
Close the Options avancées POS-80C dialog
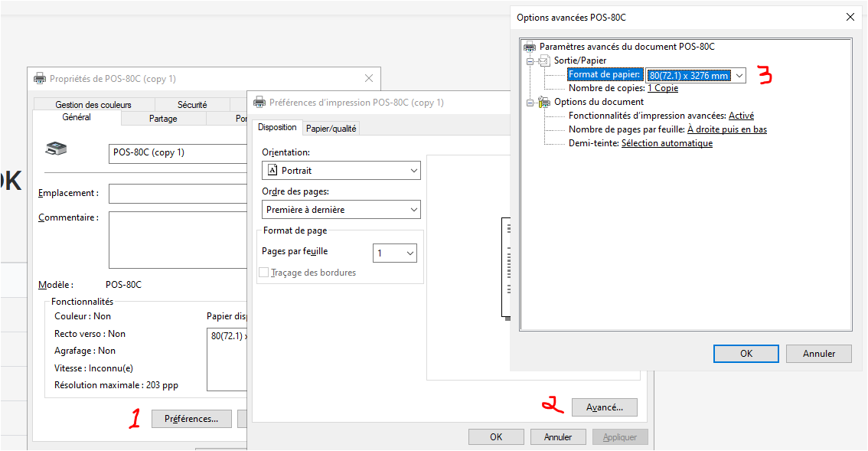tap(850, 17)
